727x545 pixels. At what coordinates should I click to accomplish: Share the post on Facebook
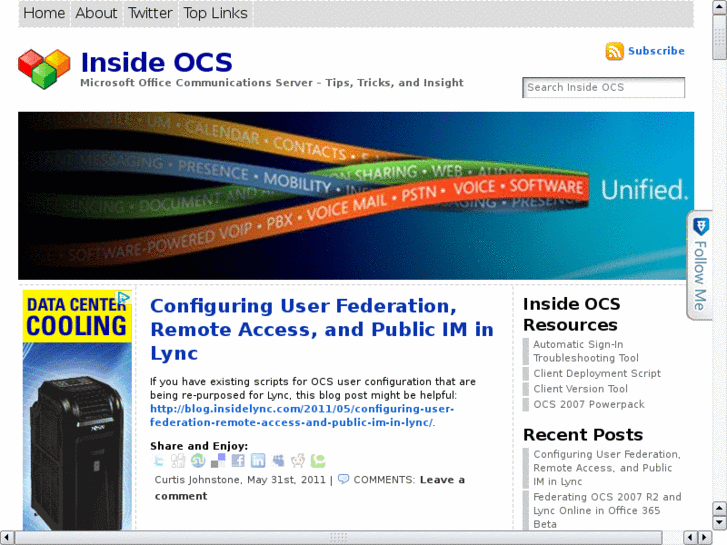(238, 461)
